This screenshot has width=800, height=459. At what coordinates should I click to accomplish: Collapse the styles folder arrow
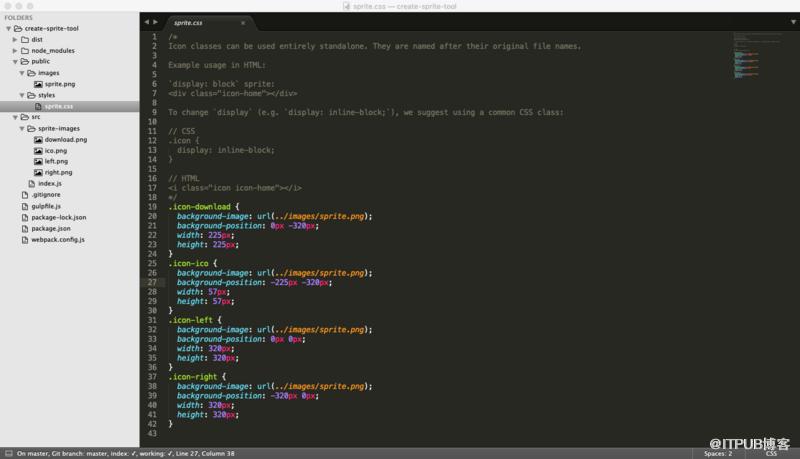(22, 95)
